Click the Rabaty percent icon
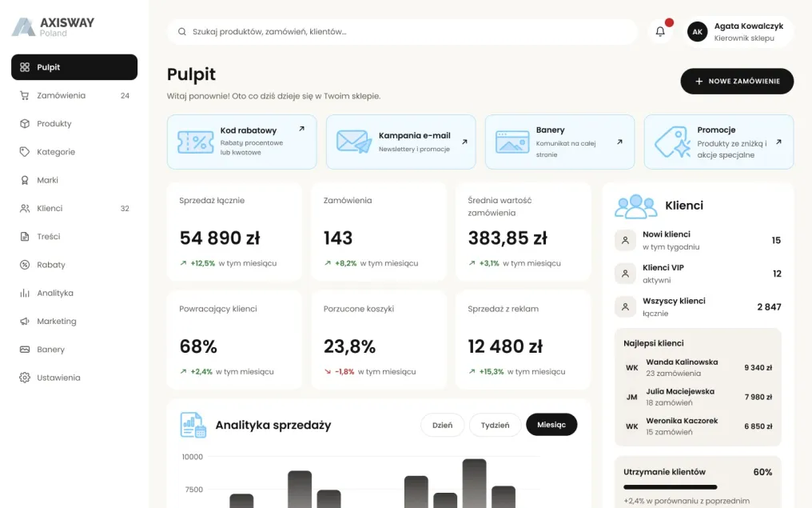This screenshot has height=508, width=812. point(24,265)
